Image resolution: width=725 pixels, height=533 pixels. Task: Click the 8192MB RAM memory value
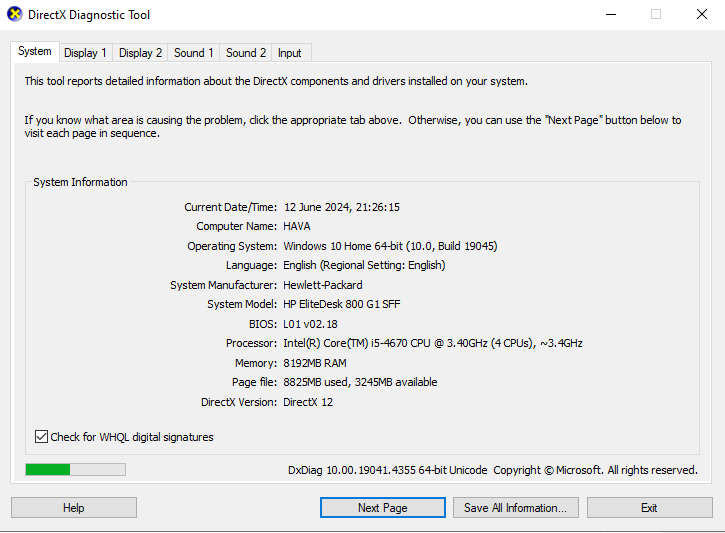315,363
